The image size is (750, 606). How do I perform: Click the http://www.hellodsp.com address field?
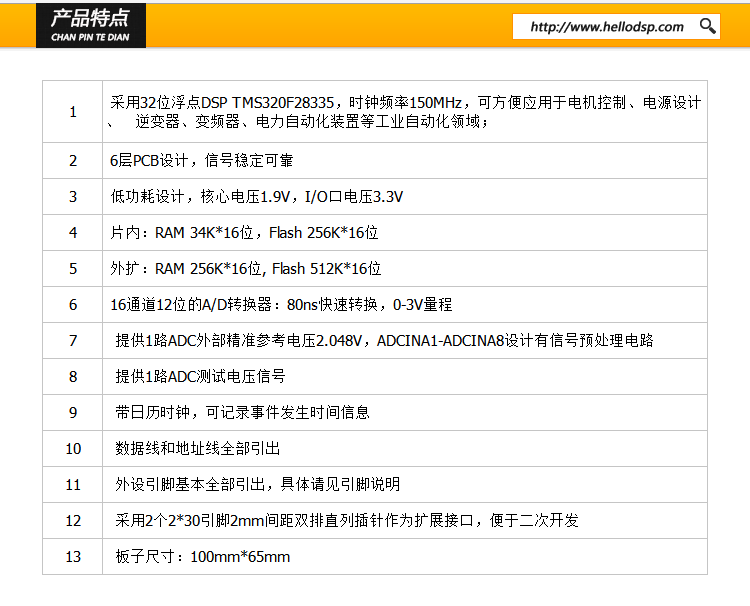pyautogui.click(x=616, y=26)
